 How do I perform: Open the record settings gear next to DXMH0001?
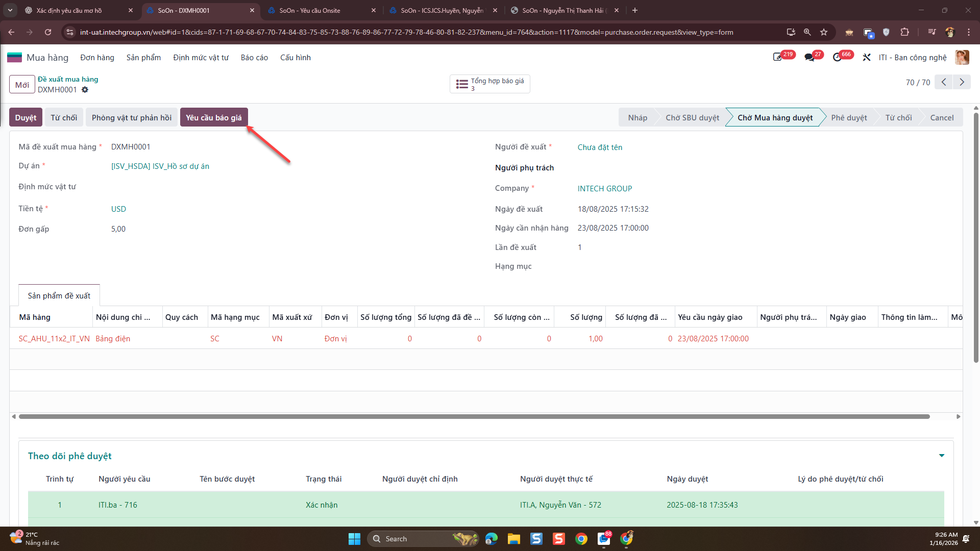coord(85,90)
